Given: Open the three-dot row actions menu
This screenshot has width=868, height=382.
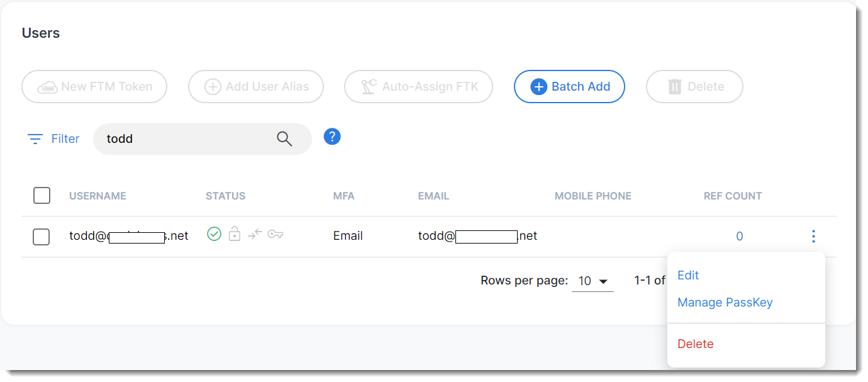Looking at the screenshot, I should point(813,236).
